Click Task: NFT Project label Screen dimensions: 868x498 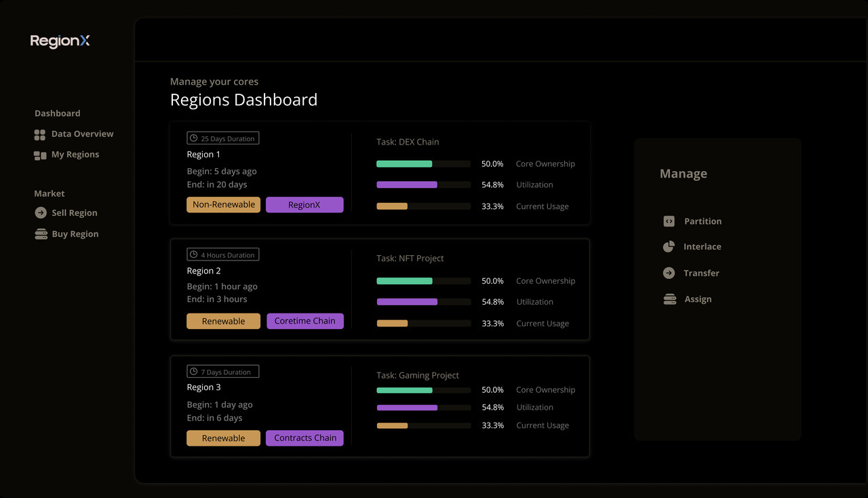(410, 258)
